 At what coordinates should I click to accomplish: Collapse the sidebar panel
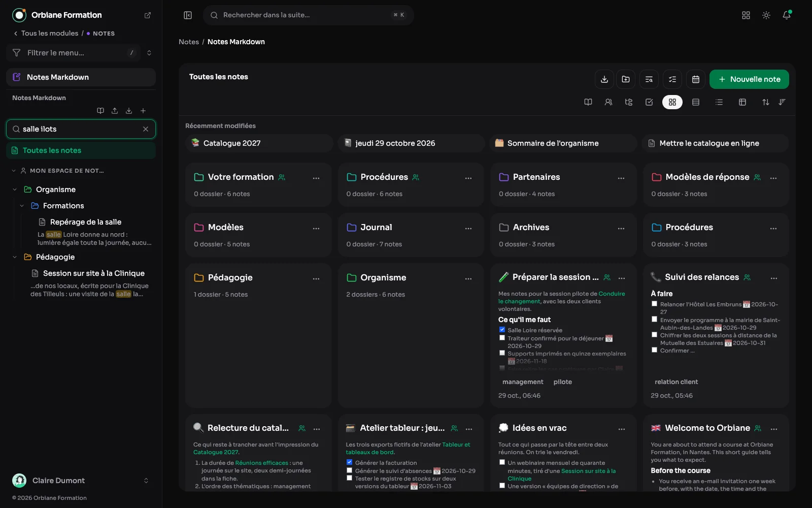point(188,15)
